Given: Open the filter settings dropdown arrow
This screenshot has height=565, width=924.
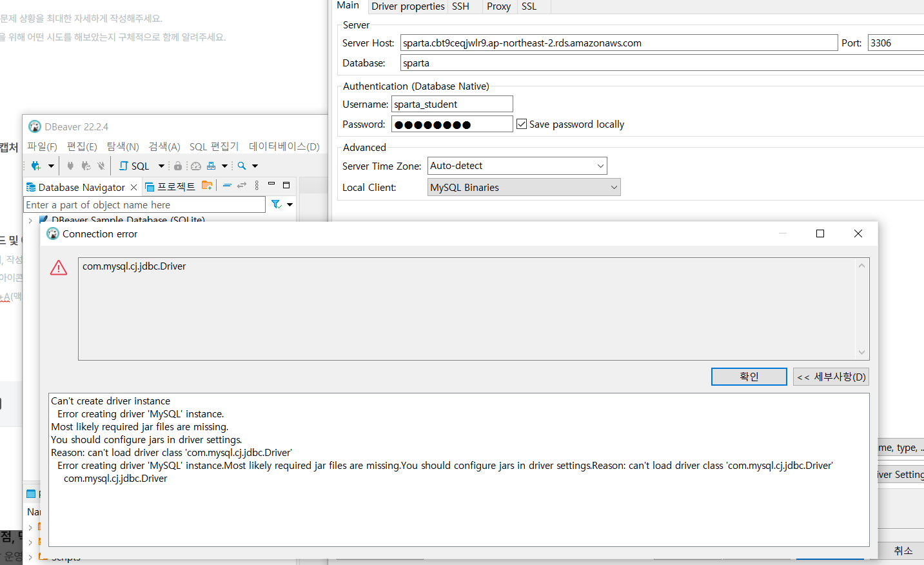Looking at the screenshot, I should click(x=290, y=204).
